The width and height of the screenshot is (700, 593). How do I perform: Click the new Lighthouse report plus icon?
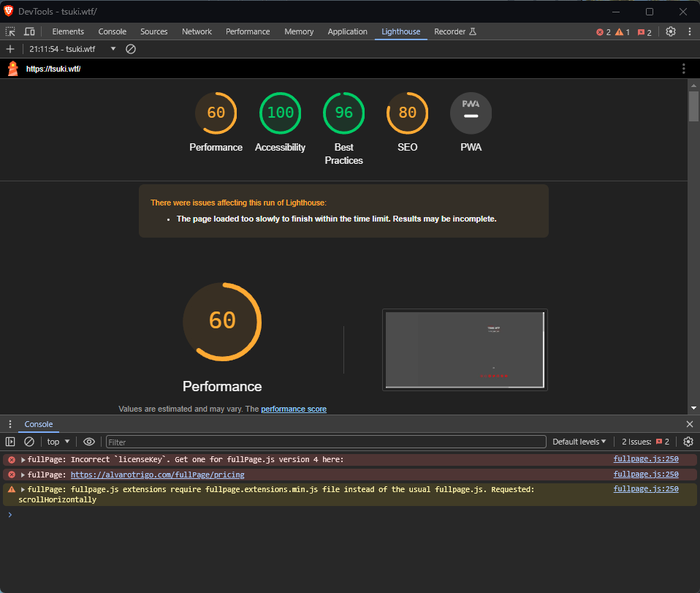point(10,49)
